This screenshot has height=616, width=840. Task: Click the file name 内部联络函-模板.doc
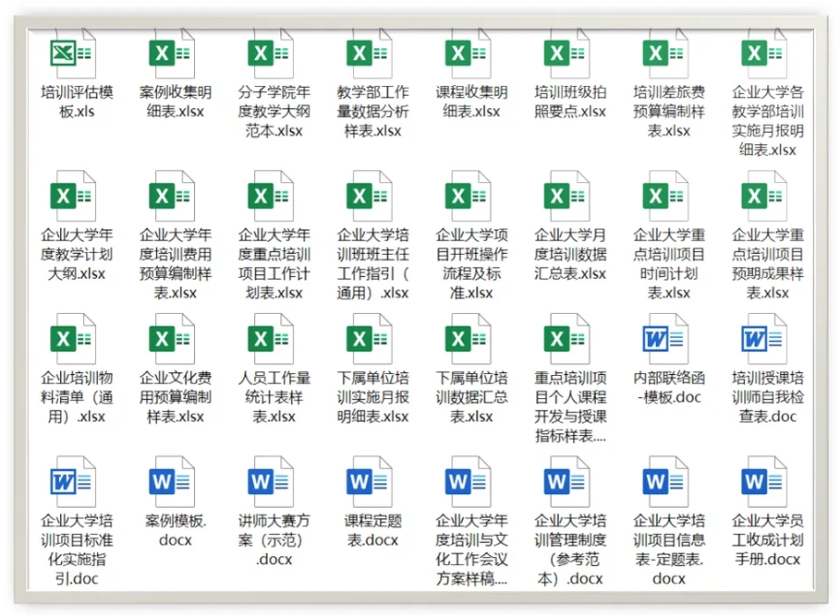[668, 388]
